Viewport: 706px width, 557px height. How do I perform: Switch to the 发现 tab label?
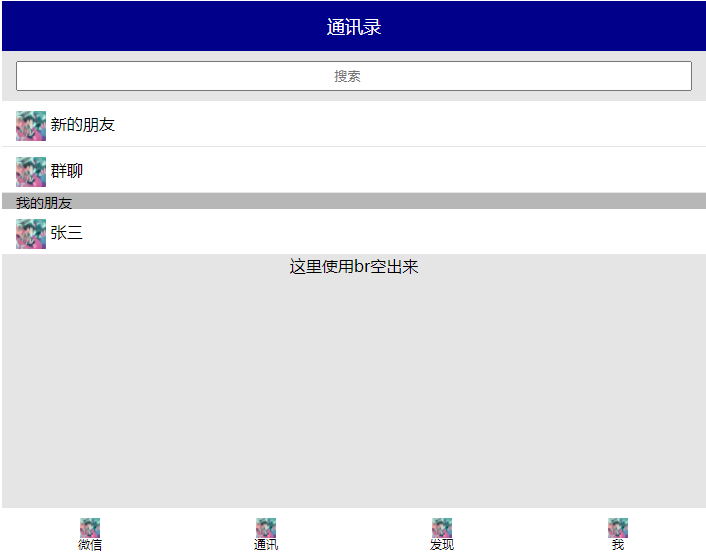(x=442, y=544)
